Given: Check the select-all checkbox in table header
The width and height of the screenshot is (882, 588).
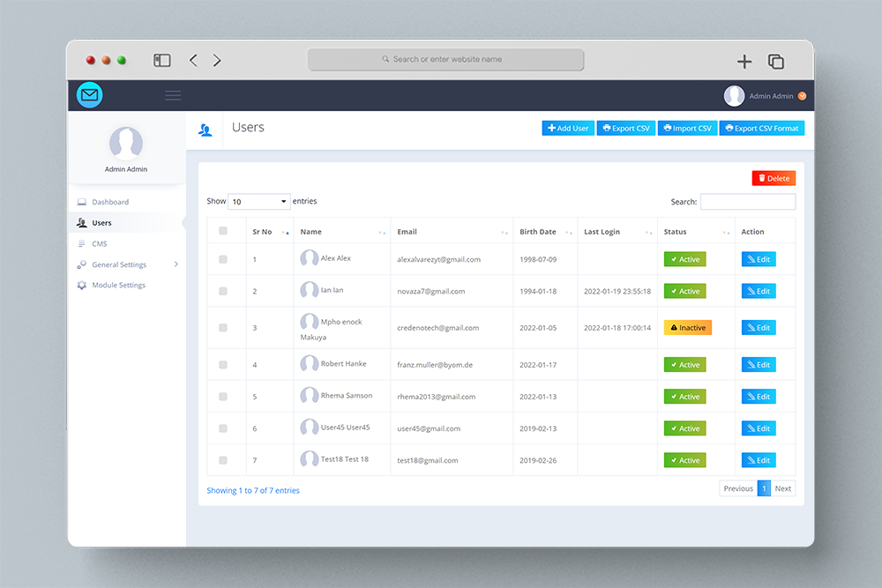Looking at the screenshot, I should click(x=223, y=231).
